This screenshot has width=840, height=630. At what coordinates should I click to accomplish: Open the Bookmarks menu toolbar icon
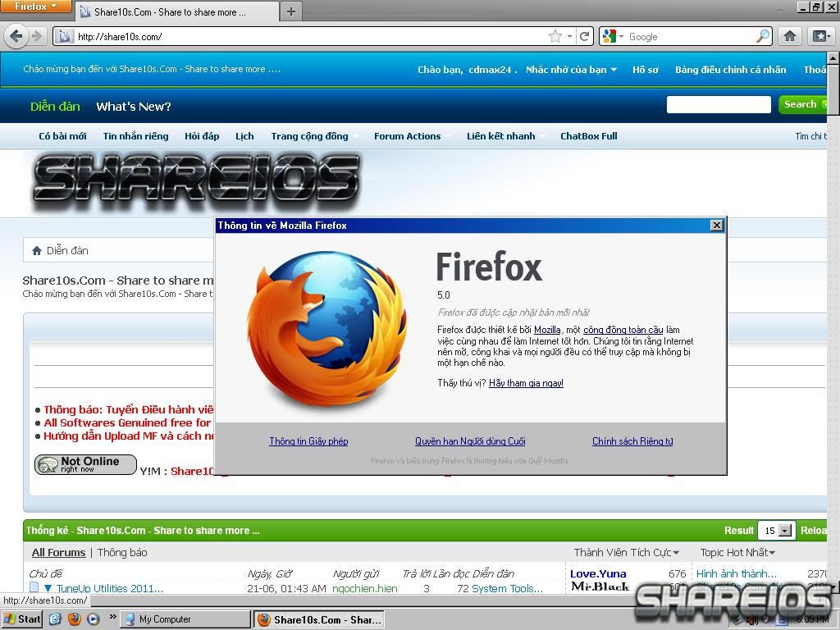tap(822, 36)
